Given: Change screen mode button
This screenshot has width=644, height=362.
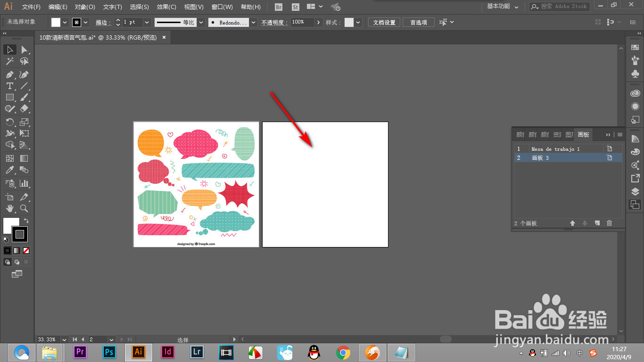Looking at the screenshot, I should (x=17, y=274).
